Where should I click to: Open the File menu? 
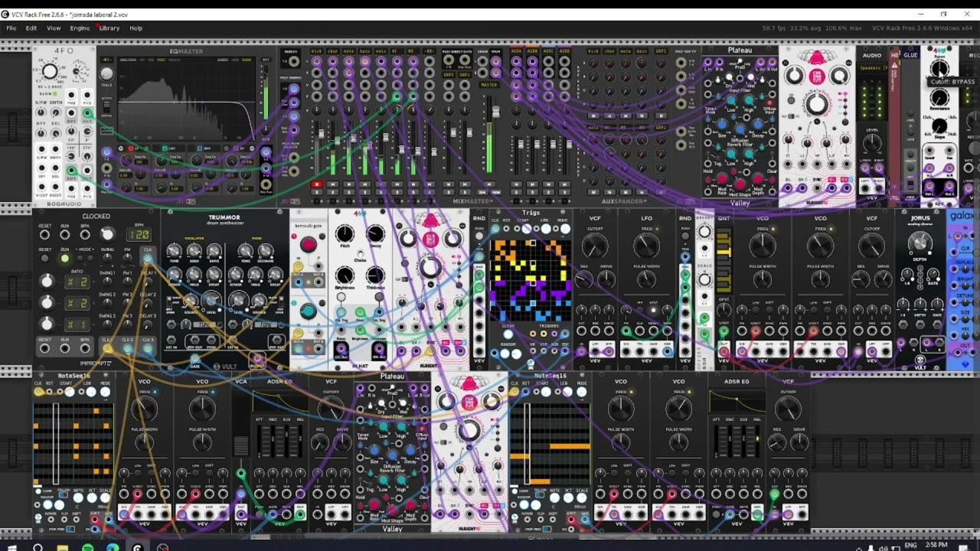[11, 28]
